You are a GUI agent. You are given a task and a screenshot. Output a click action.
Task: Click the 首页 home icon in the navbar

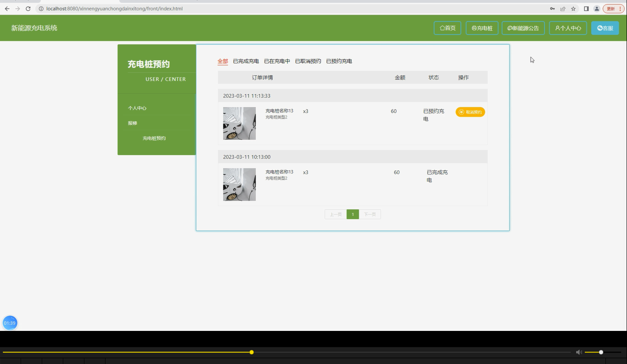(x=441, y=28)
